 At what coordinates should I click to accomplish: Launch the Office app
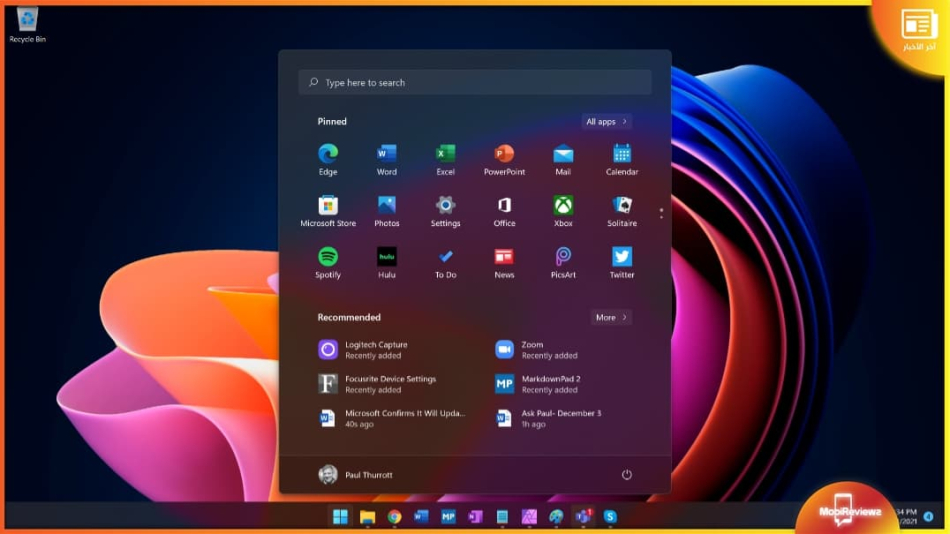(x=504, y=212)
